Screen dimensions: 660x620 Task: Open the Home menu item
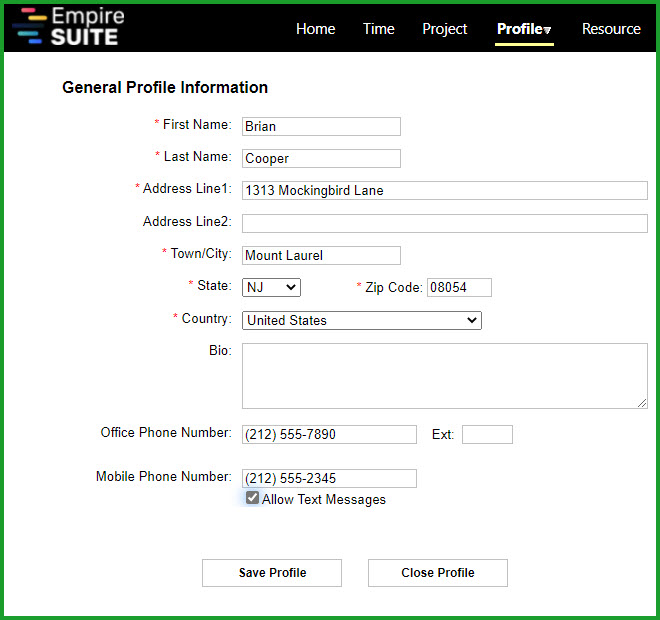(315, 29)
